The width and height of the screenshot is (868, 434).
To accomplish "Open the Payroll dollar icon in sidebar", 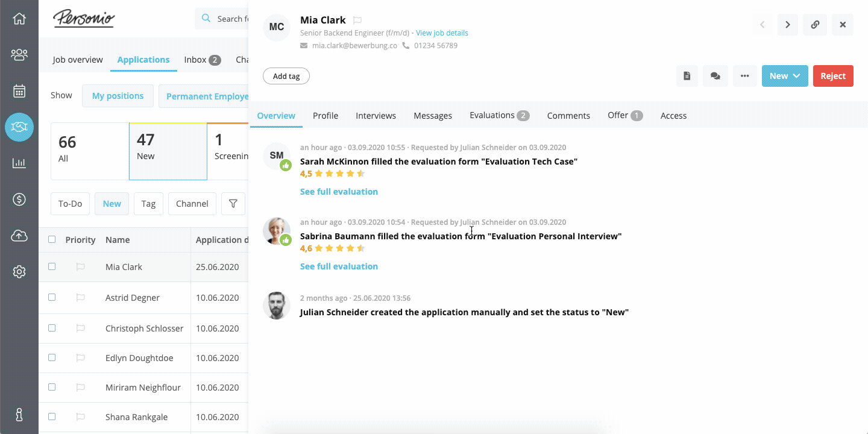I will pyautogui.click(x=19, y=200).
